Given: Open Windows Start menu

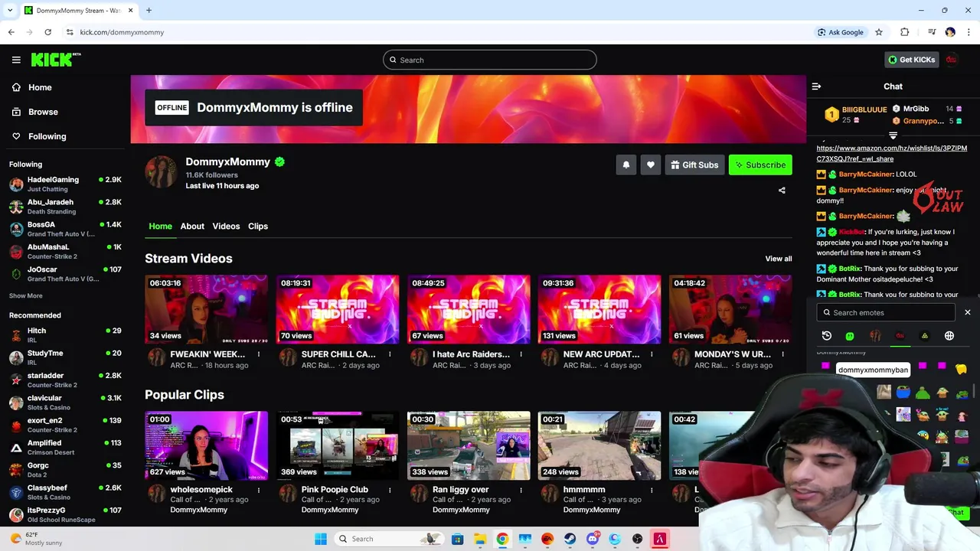Looking at the screenshot, I should [321, 539].
